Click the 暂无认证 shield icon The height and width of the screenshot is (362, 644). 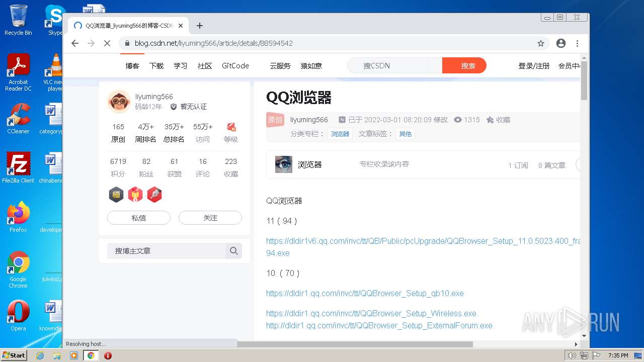[174, 107]
